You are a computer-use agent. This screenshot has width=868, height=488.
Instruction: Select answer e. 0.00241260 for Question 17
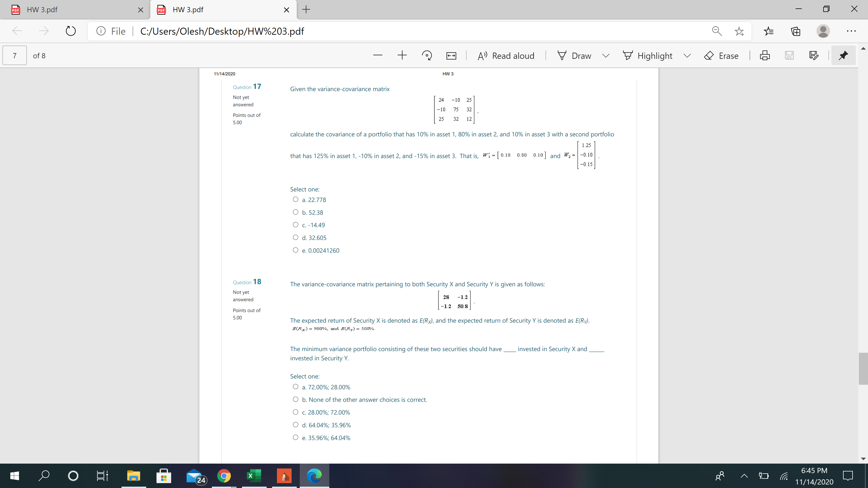coord(295,250)
